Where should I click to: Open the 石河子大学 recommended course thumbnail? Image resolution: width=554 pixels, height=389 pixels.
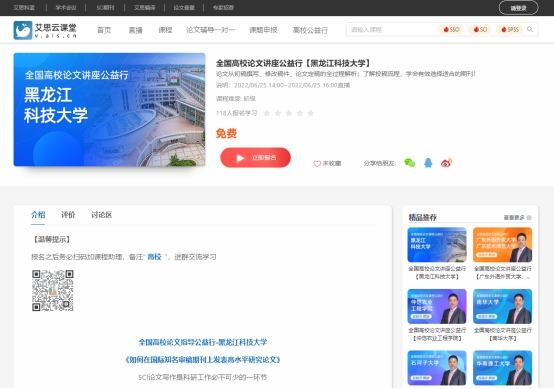tap(437, 368)
